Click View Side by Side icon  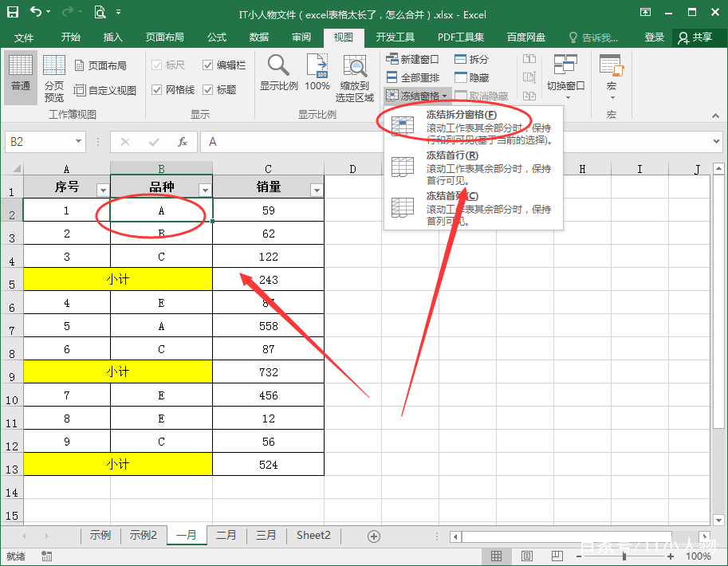pos(529,59)
